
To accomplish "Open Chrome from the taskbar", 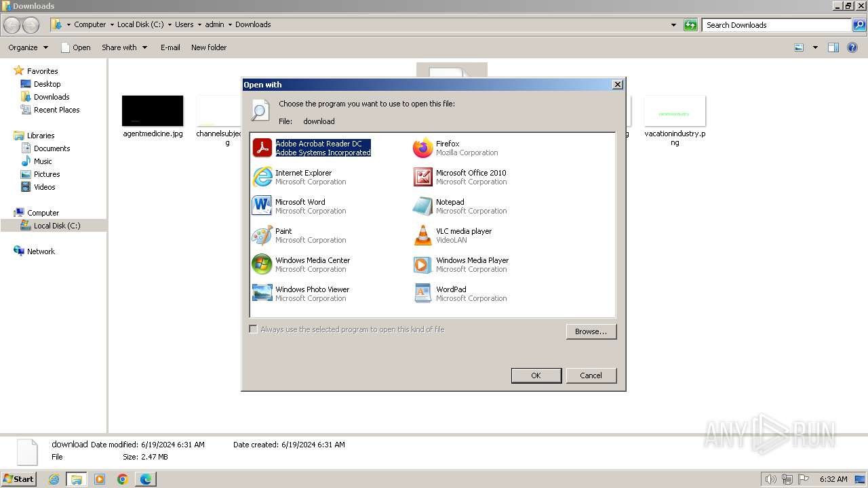I will pyautogui.click(x=122, y=479).
